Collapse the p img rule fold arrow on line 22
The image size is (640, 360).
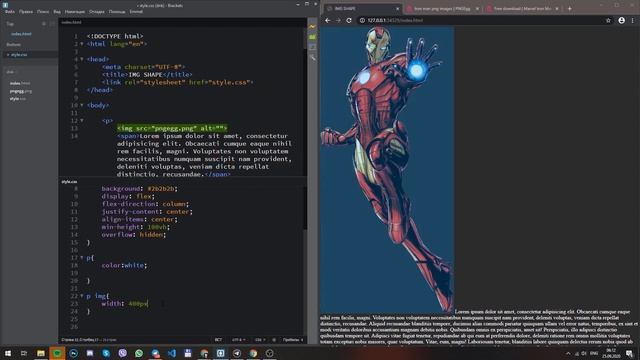click(82, 296)
